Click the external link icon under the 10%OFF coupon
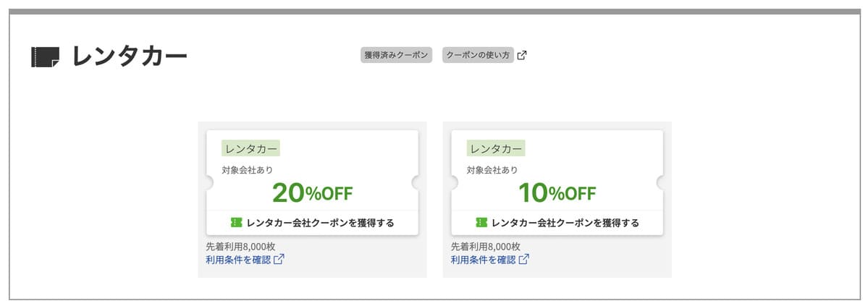868x306 pixels. tap(524, 259)
